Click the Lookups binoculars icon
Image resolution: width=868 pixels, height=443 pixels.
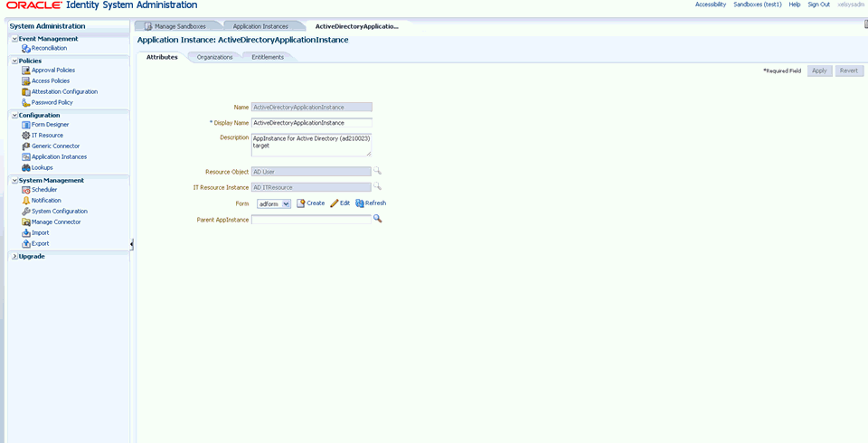pyautogui.click(x=26, y=168)
